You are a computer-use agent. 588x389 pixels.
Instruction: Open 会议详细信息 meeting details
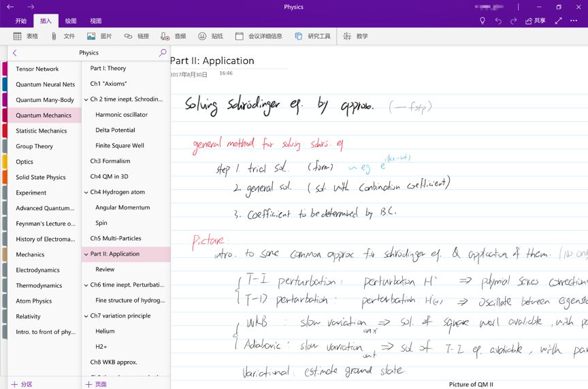pos(239,36)
